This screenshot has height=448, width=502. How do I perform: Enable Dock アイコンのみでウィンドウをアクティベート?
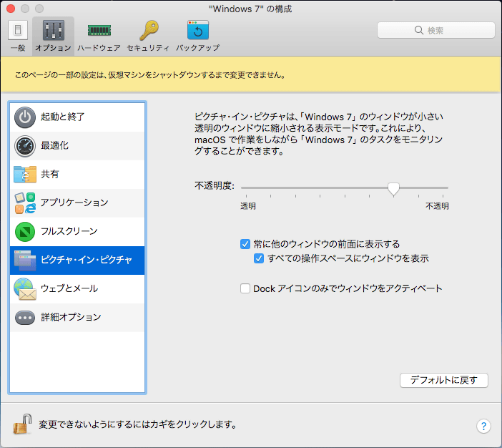point(245,288)
